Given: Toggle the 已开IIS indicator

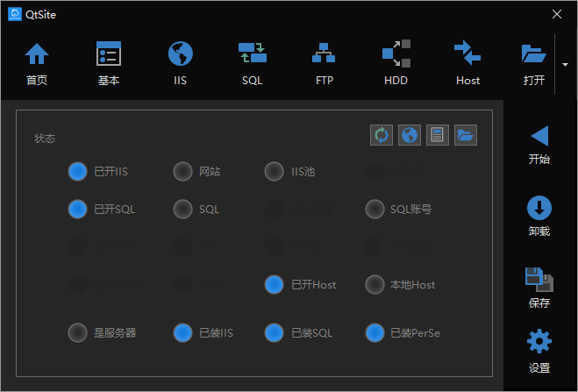Looking at the screenshot, I should pyautogui.click(x=78, y=171).
